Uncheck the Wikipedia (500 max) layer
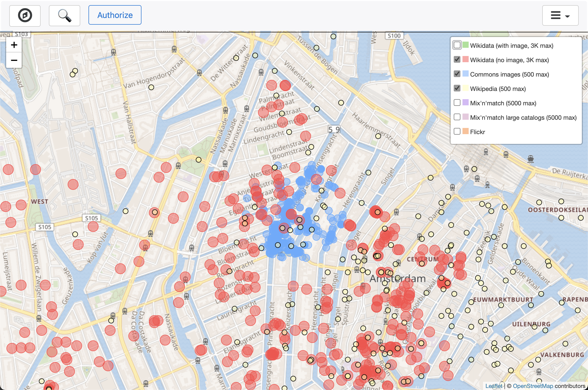The width and height of the screenshot is (588, 390). 457,88
